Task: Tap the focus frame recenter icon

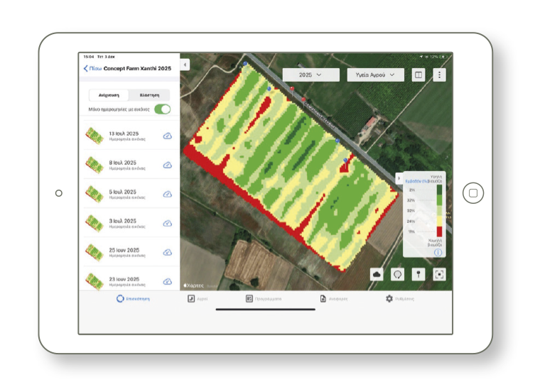Action: pos(438,274)
